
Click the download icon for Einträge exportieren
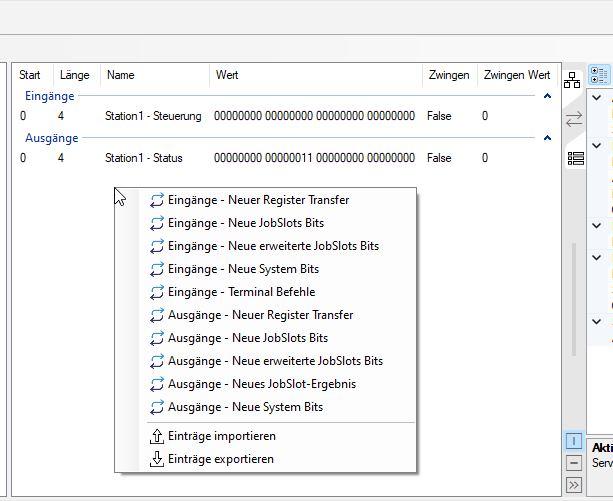point(156,459)
